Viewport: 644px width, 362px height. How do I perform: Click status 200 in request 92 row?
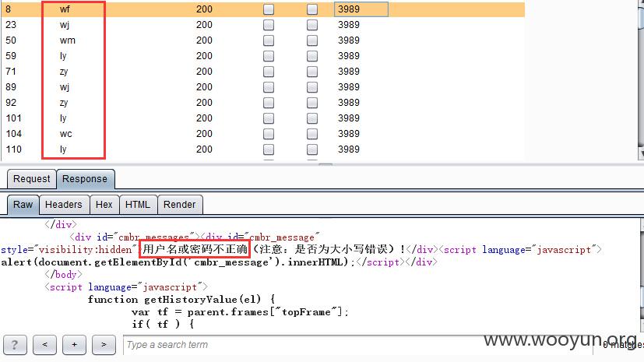[204, 103]
